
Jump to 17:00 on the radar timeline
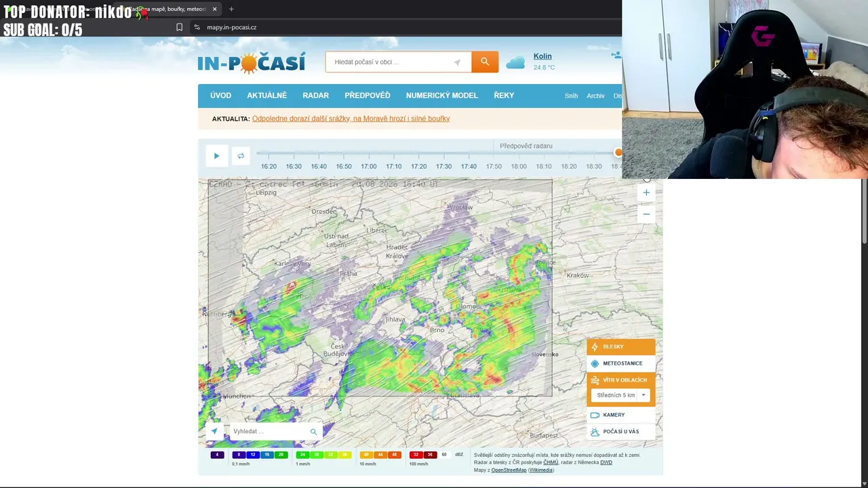[369, 166]
